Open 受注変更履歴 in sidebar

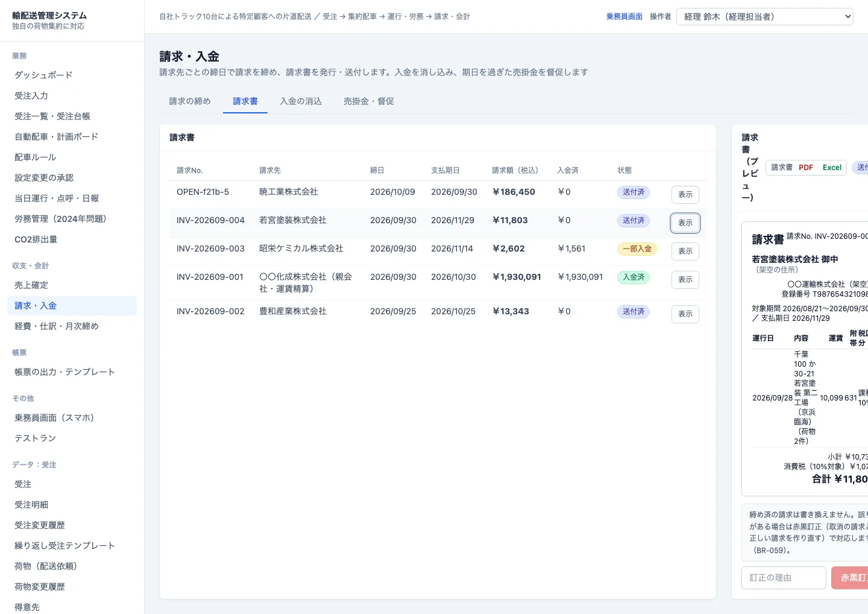coord(72,525)
